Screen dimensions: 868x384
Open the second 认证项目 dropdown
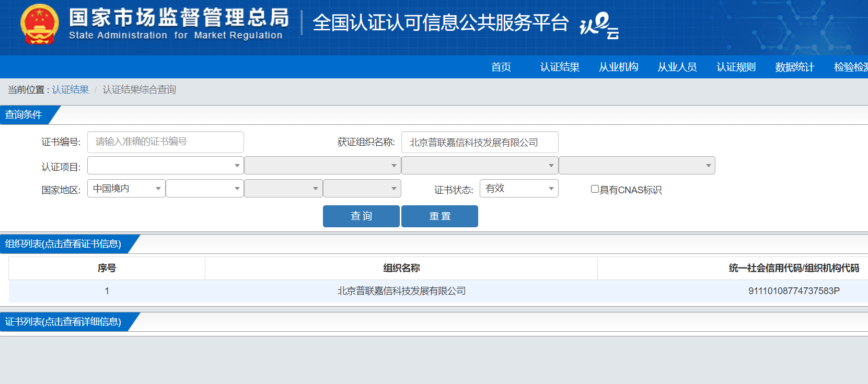322,166
